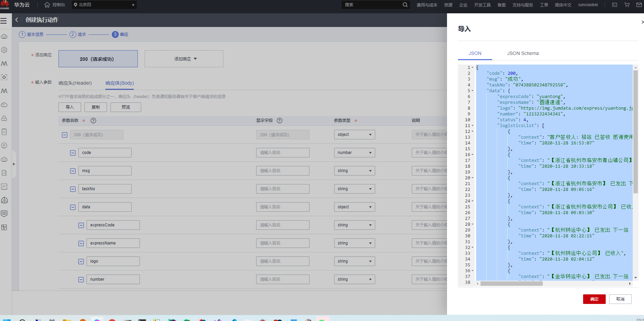Click the IP icon in the left sidebar
The width and height of the screenshot is (644, 321).
[x=4, y=145]
